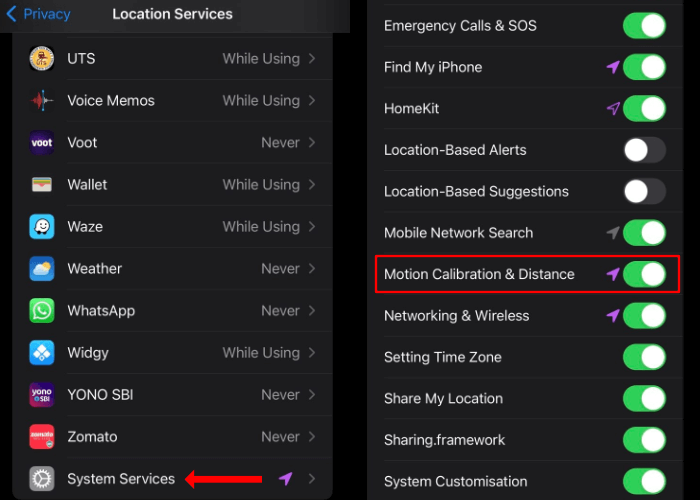The height and width of the screenshot is (500, 700).
Task: Tap the Zomato app icon
Action: coord(42,437)
